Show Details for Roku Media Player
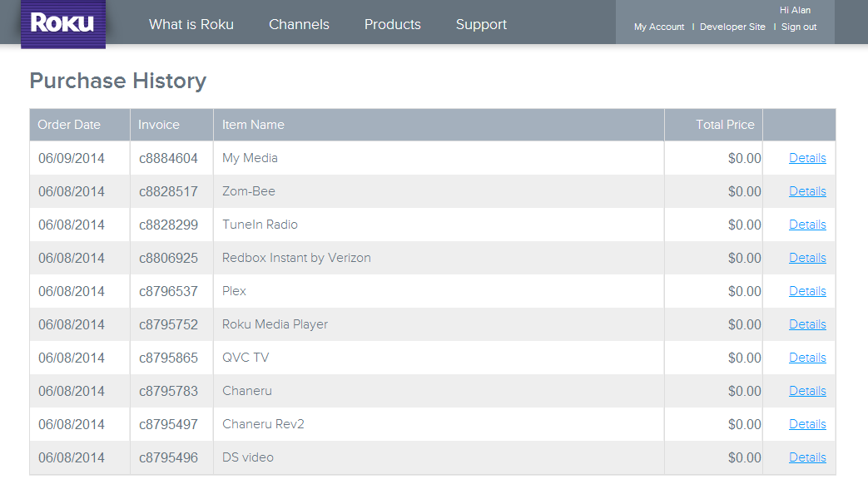This screenshot has width=868, height=494. click(x=807, y=324)
